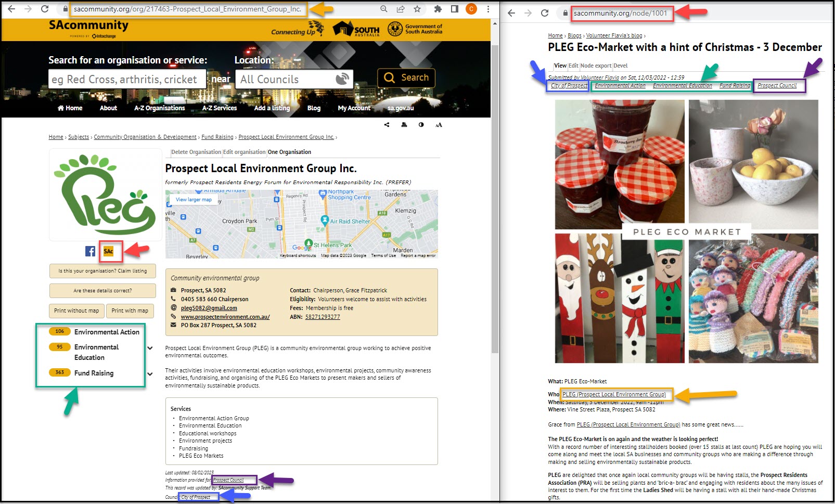Bookmark page with star icon
The width and height of the screenshot is (835, 504).
(x=417, y=9)
